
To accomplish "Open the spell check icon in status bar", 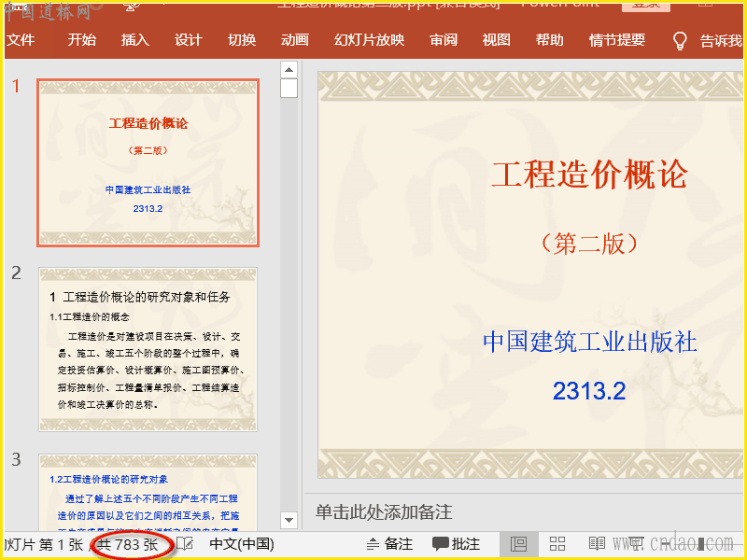I will point(185,544).
